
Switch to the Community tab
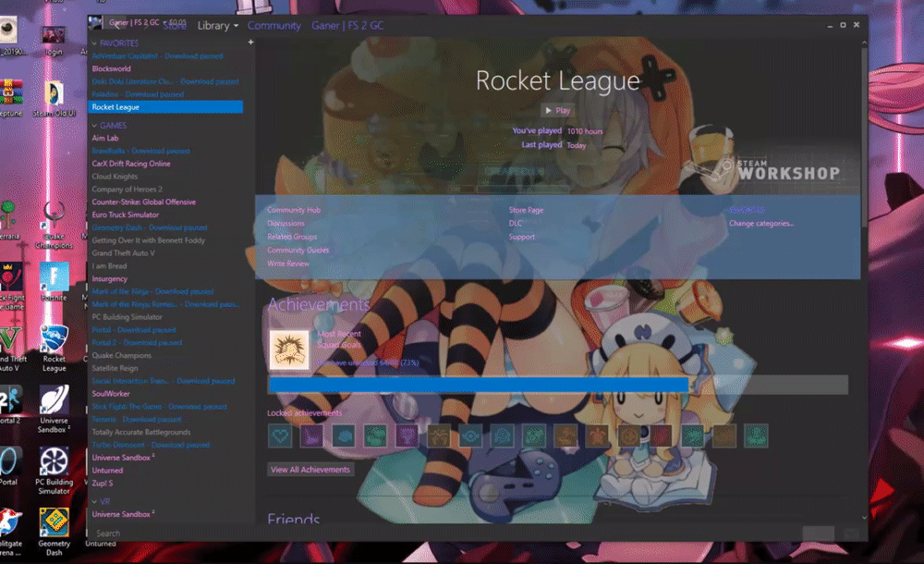pos(274,26)
